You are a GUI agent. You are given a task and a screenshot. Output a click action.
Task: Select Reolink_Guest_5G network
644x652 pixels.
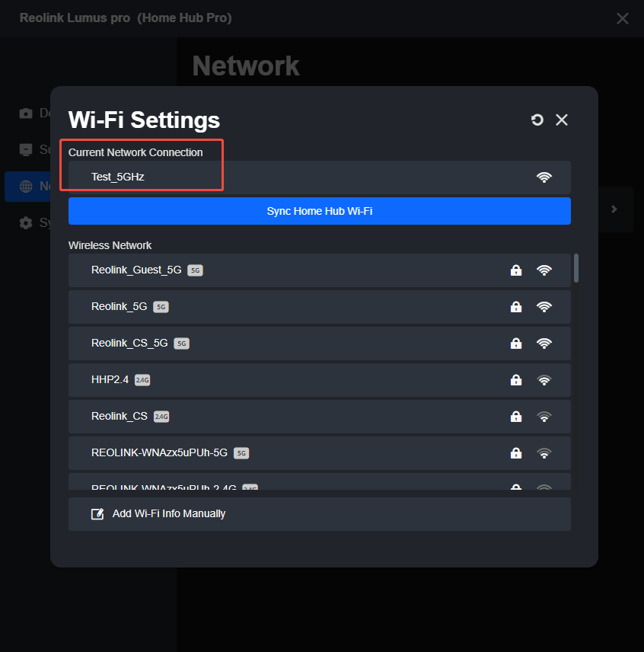tap(320, 270)
